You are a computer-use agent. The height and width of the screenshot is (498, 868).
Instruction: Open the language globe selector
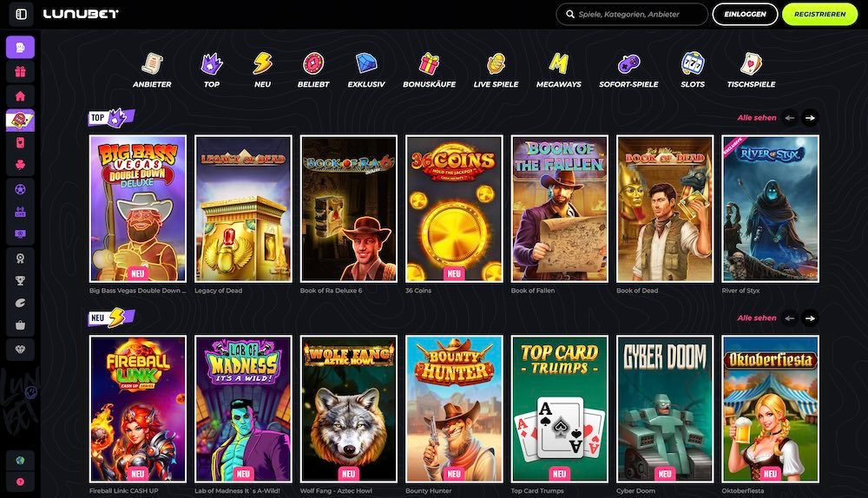20,460
